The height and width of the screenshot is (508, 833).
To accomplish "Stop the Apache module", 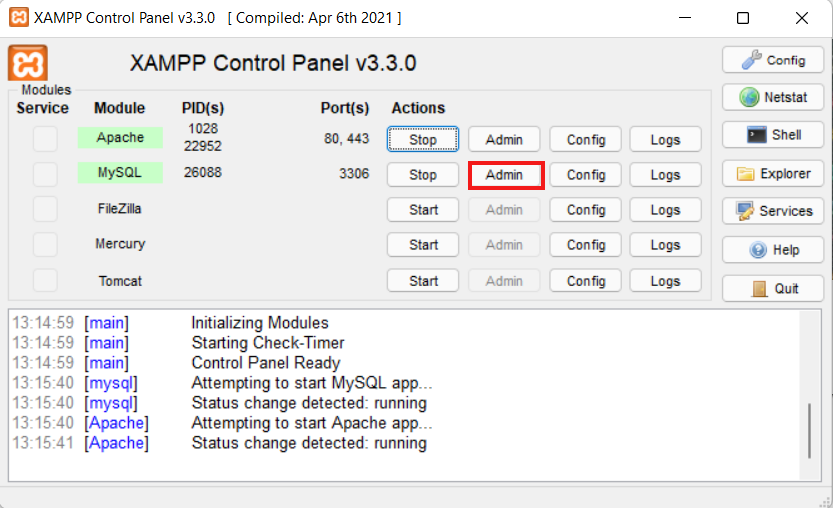I will [423, 139].
